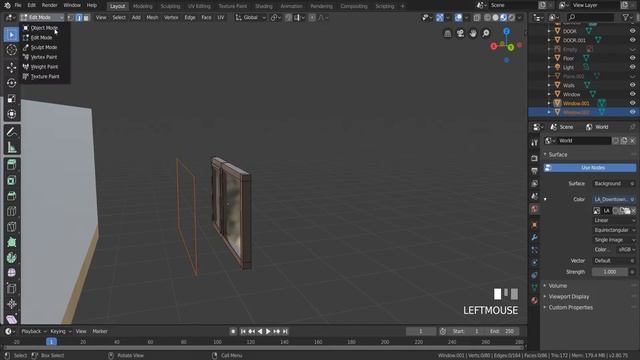
Task: Select the Spin tool
Action: (11, 258)
